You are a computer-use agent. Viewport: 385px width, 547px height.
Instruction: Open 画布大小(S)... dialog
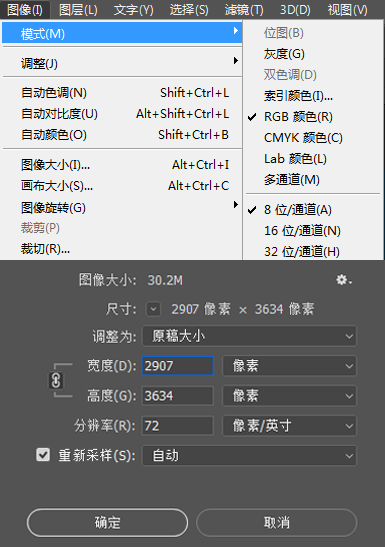coord(122,186)
